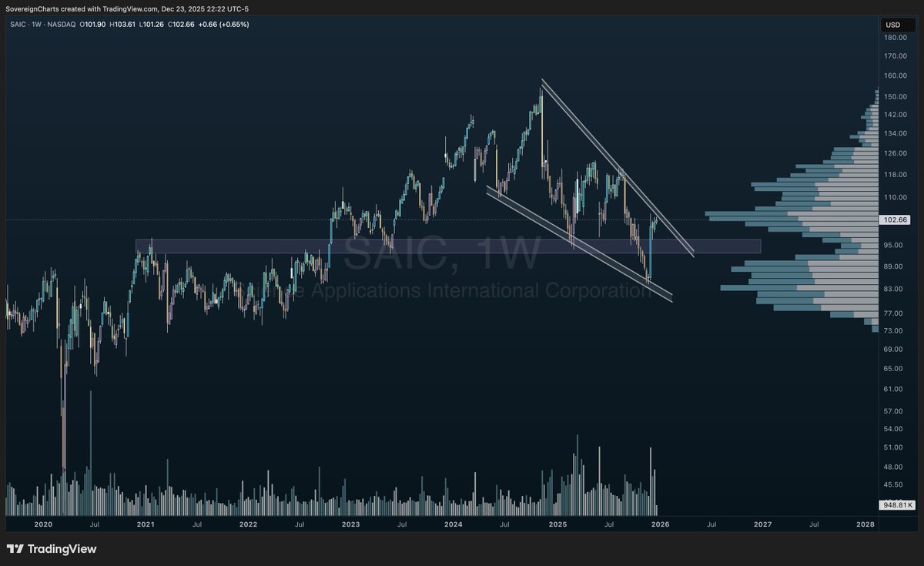924x566 pixels.
Task: Click the 170.00 price axis label
Action: [895, 56]
